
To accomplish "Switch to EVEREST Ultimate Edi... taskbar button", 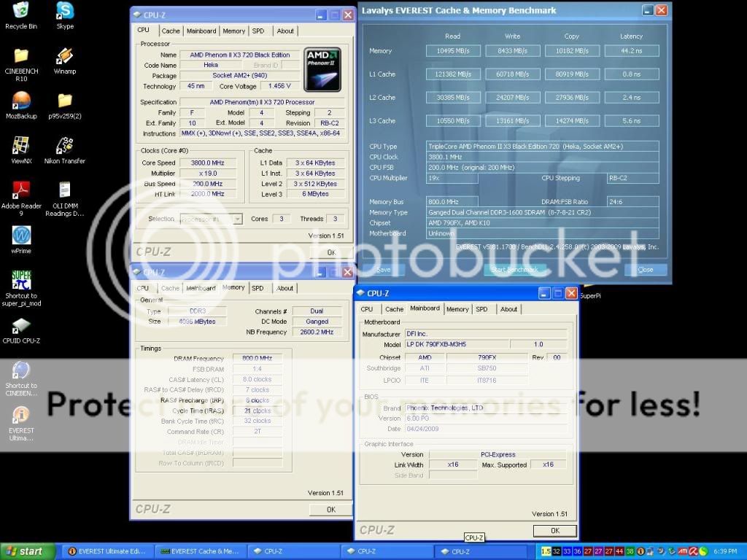I will click(x=107, y=551).
